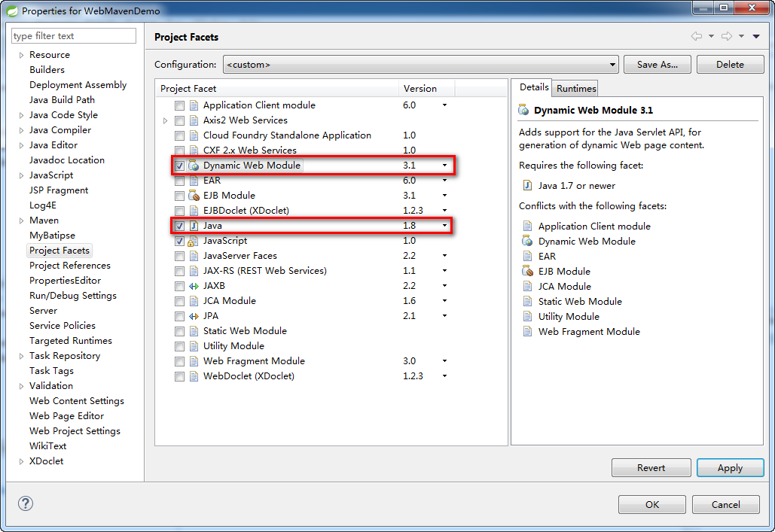The width and height of the screenshot is (775, 532).
Task: Click the EJB Module facet icon
Action: click(194, 196)
